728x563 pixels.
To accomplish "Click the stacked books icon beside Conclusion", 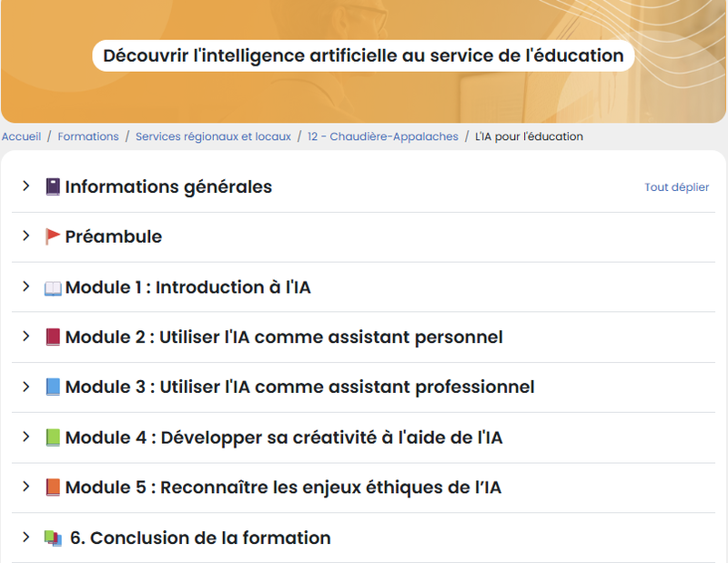I will tap(53, 538).
